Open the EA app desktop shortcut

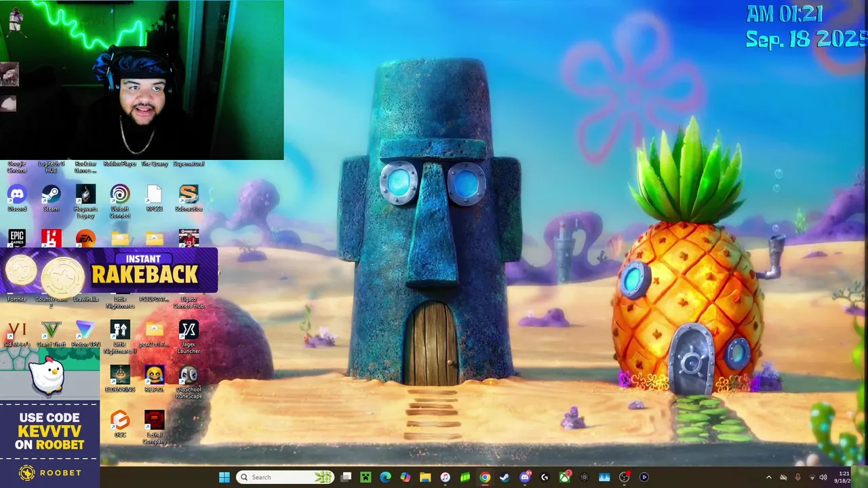[x=85, y=239]
